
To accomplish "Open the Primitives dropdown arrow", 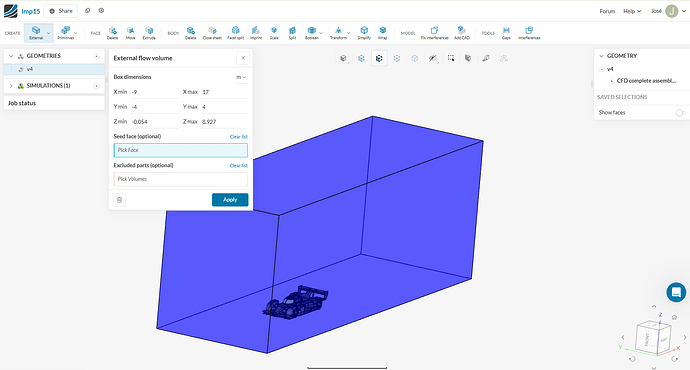I will coord(76,33).
